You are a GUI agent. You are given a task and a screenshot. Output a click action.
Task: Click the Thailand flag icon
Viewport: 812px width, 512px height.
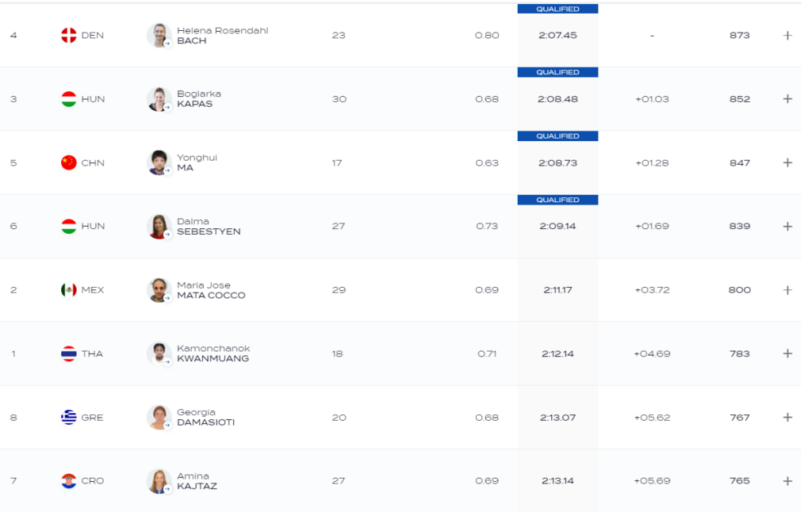click(x=69, y=353)
